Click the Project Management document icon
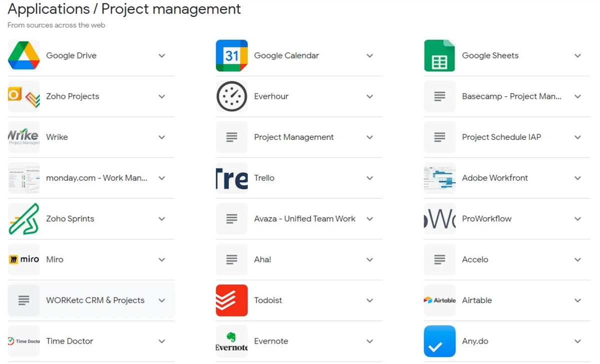 point(231,137)
